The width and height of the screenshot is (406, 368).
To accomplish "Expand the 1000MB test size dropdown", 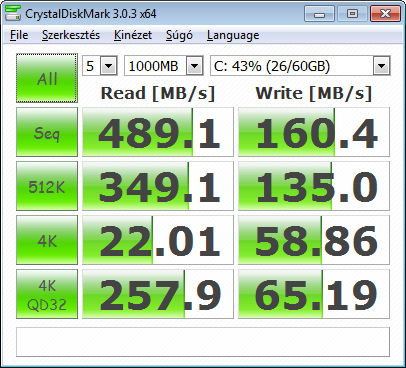I will click(x=195, y=66).
